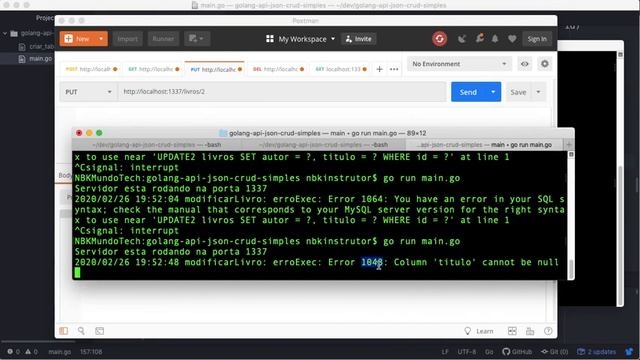Click the heart icon in Postman header

512,39
